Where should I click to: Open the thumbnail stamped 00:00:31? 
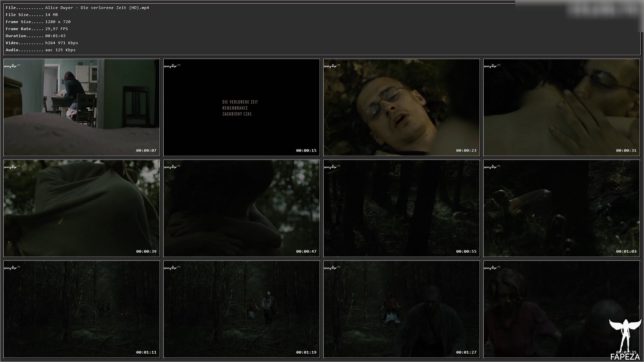coord(561,107)
